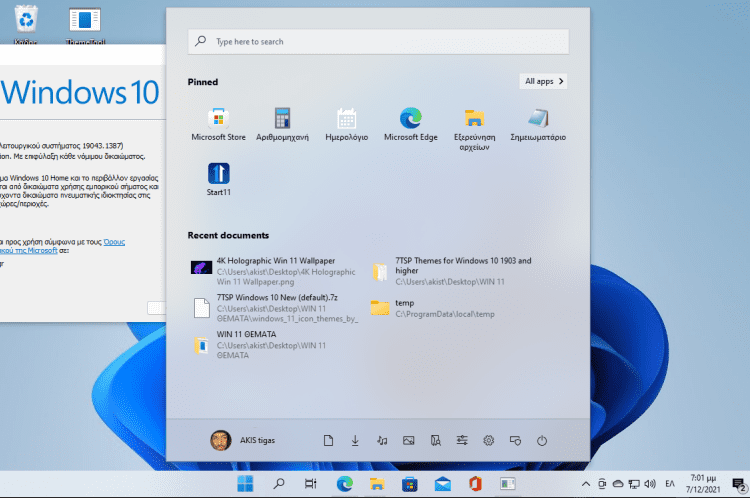Image resolution: width=750 pixels, height=498 pixels.
Task: Open Task View on the taskbar
Action: click(x=311, y=484)
